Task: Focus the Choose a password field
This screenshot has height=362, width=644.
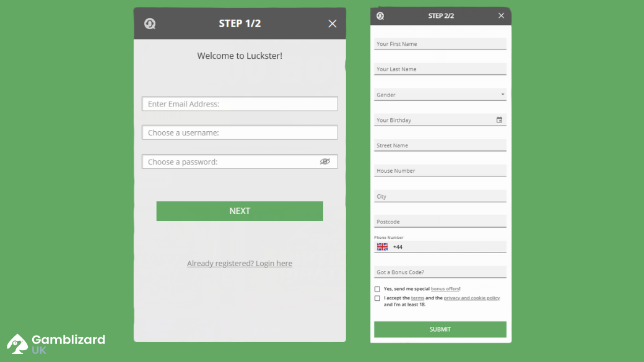Action: [240, 162]
